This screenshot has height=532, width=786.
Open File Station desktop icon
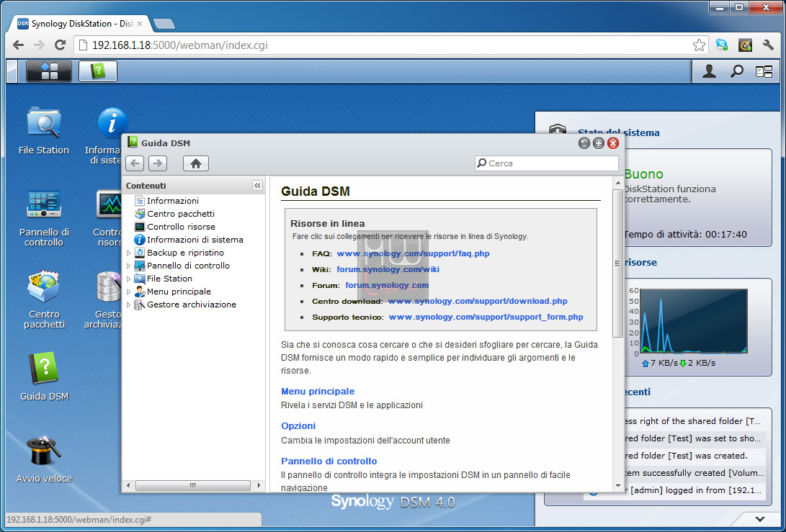point(44,131)
